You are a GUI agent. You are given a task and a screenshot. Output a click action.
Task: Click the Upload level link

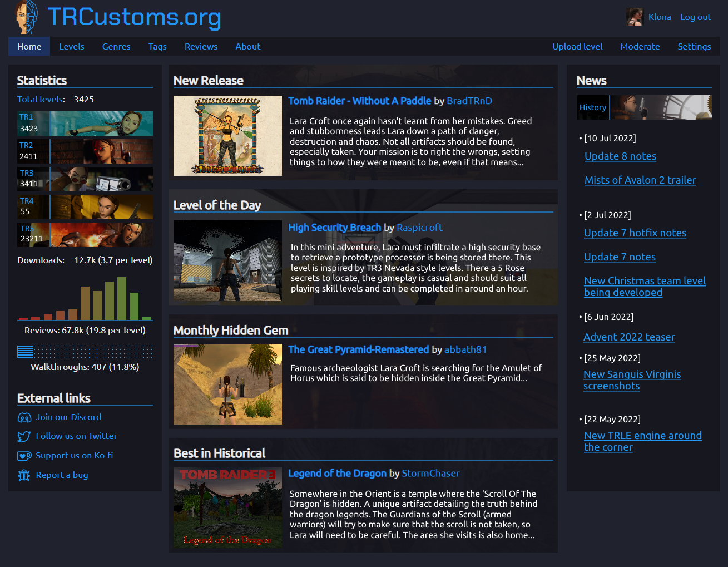[x=577, y=46]
